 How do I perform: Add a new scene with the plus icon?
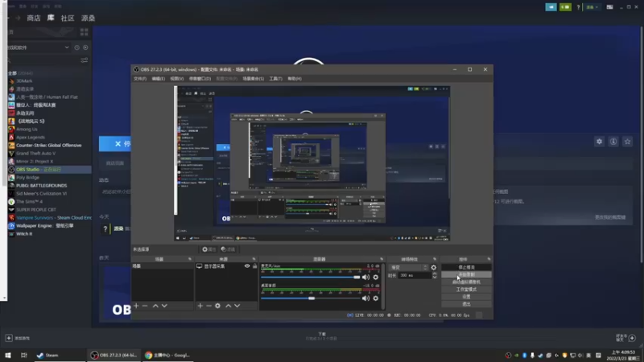(136, 306)
